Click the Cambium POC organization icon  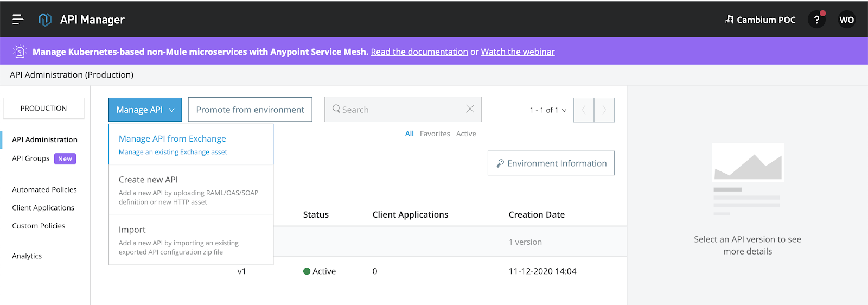pos(729,20)
